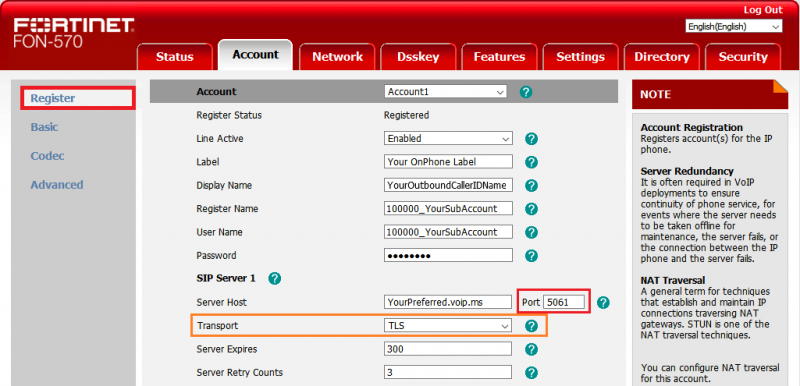The height and width of the screenshot is (386, 800).
Task: Click help icon beside Register Name
Action: point(531,209)
